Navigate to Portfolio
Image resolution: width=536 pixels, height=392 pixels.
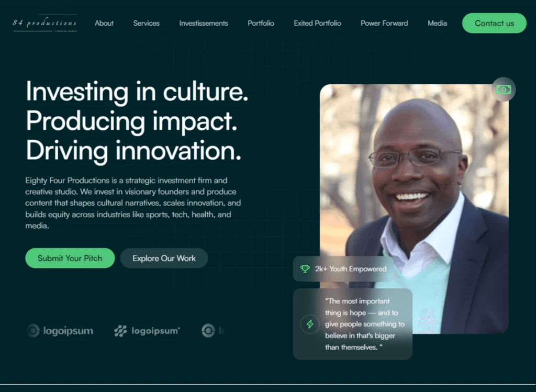click(261, 23)
